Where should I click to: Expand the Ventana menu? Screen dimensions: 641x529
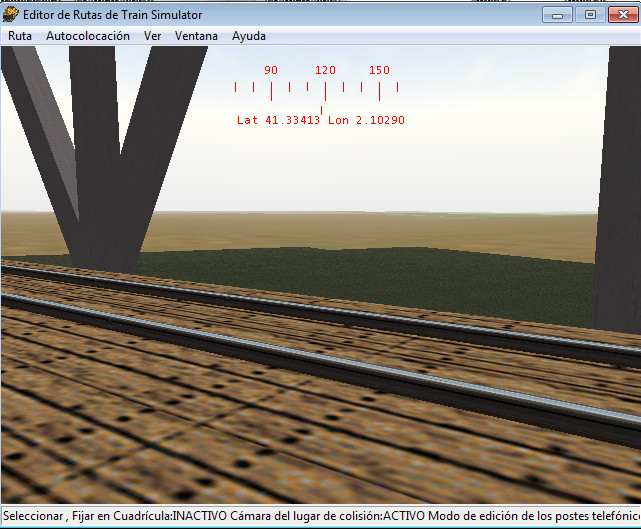(196, 36)
